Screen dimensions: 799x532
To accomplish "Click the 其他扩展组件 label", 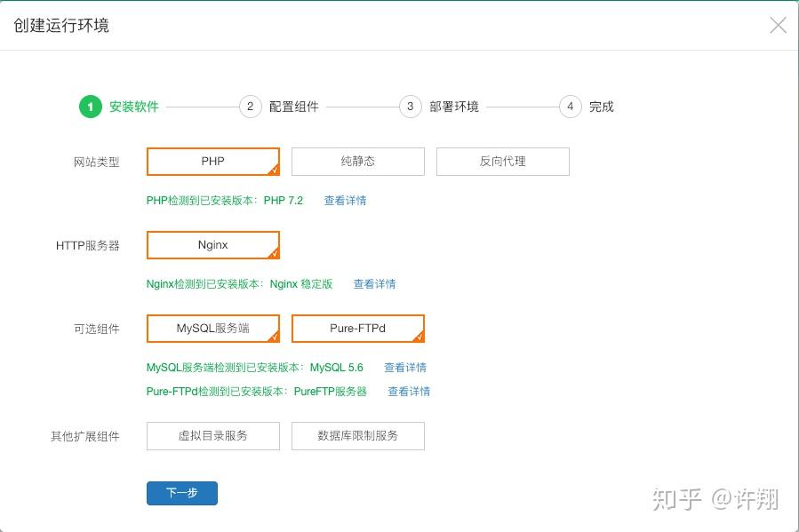I will click(x=85, y=437).
